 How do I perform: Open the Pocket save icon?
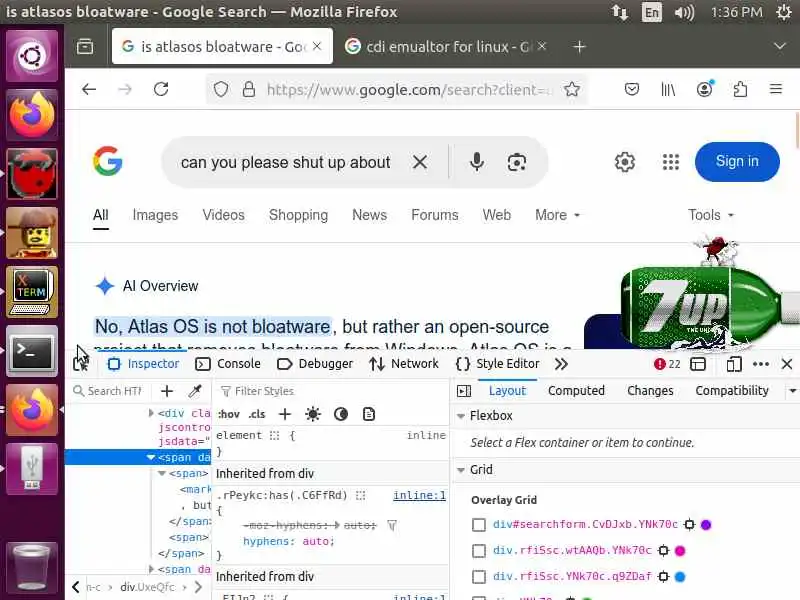click(632, 89)
